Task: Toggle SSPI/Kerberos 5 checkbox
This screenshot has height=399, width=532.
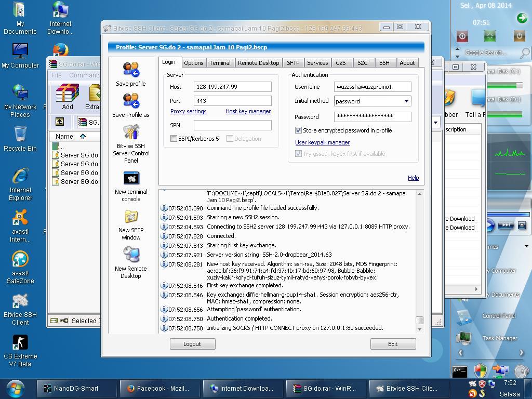Action: 174,138
